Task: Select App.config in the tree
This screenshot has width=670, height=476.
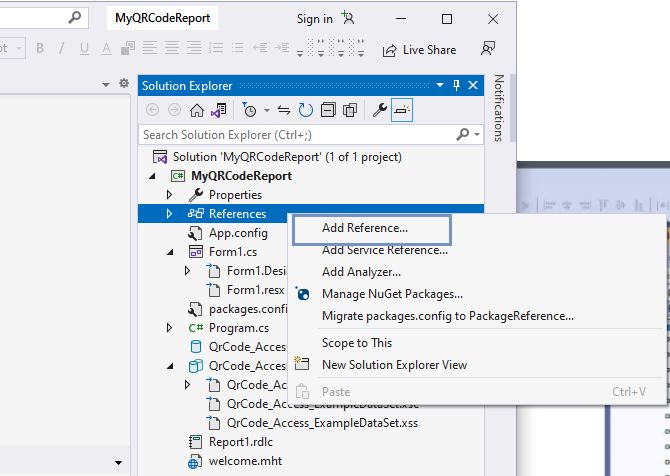Action: (238, 233)
